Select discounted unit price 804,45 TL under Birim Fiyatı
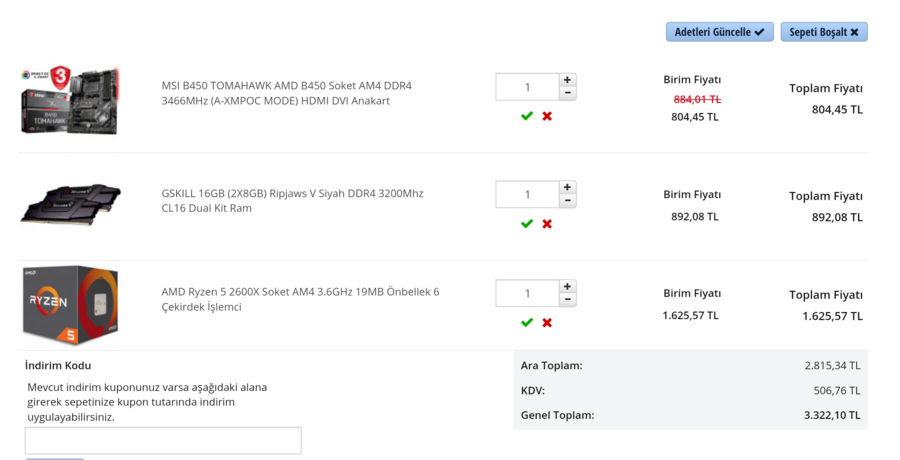Screen dimensions: 900x460 click(x=695, y=117)
